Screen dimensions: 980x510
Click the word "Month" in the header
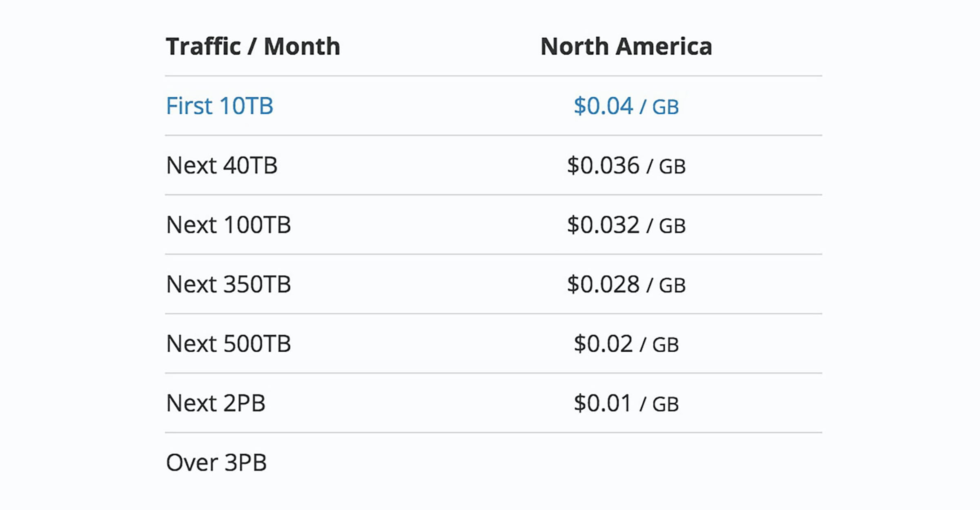click(x=302, y=47)
